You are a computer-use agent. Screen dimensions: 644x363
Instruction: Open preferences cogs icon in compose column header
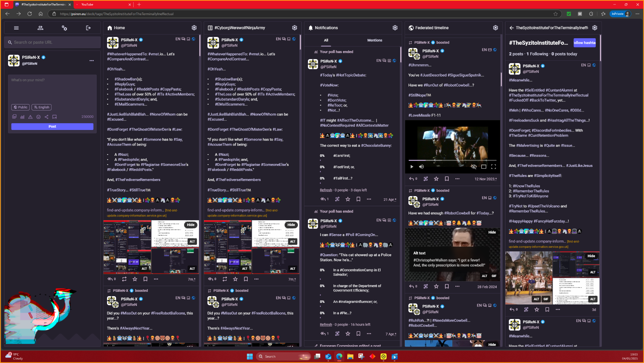[64, 28]
